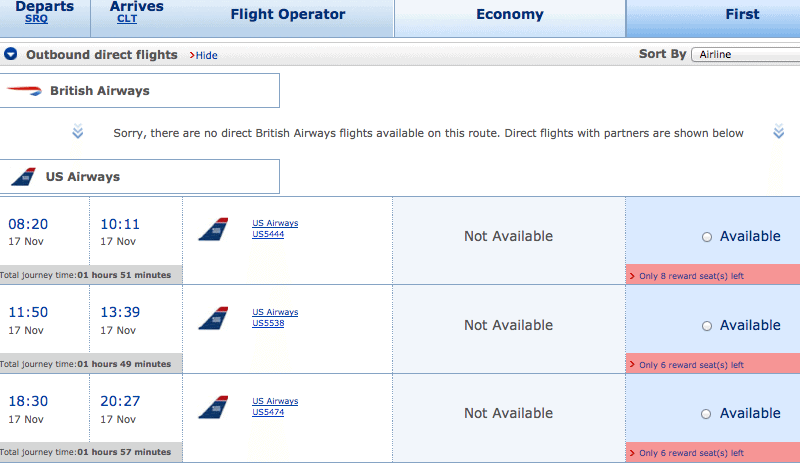Click the tail logo beside flight US5444

tap(213, 229)
